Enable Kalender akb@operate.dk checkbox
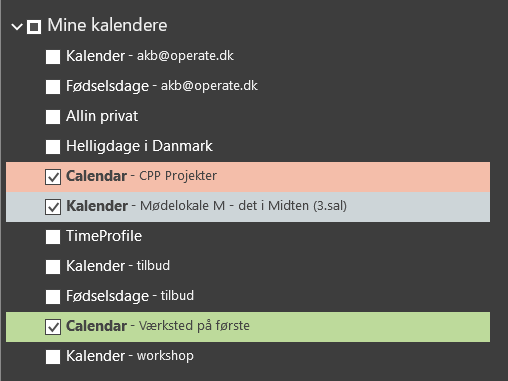This screenshot has width=508, height=381. click(53, 57)
